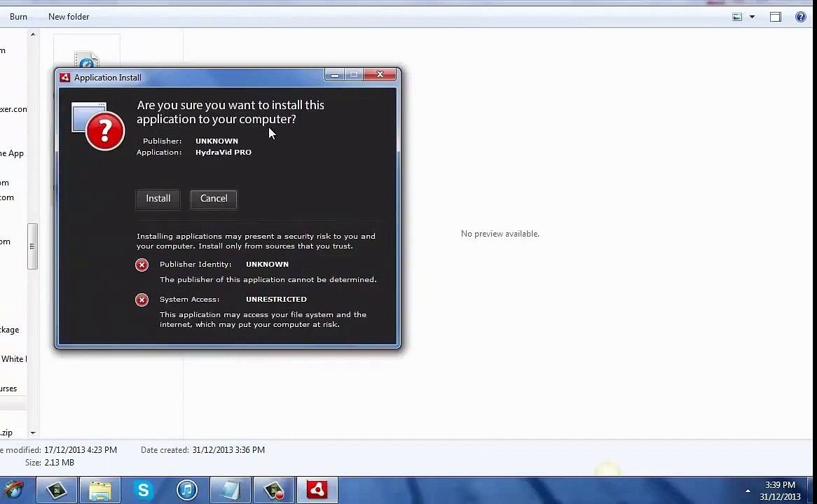The width and height of the screenshot is (817, 504).
Task: Select 'urses' item in navigation pane
Action: tap(8, 388)
